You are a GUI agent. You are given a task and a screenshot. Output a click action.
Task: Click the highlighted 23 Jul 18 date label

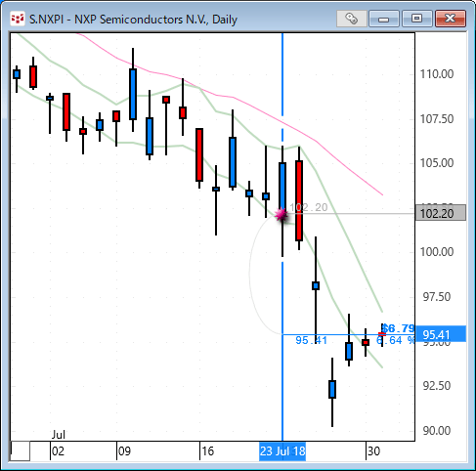click(x=282, y=451)
